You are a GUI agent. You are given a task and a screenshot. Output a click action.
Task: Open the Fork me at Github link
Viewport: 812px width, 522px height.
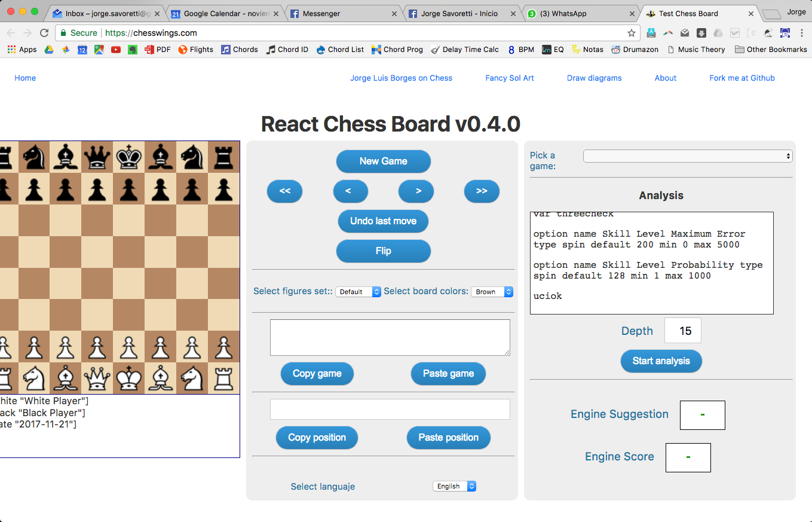(x=741, y=78)
